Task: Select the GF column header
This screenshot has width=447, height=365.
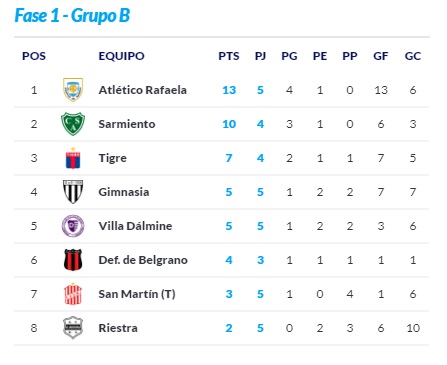Action: 380,56
